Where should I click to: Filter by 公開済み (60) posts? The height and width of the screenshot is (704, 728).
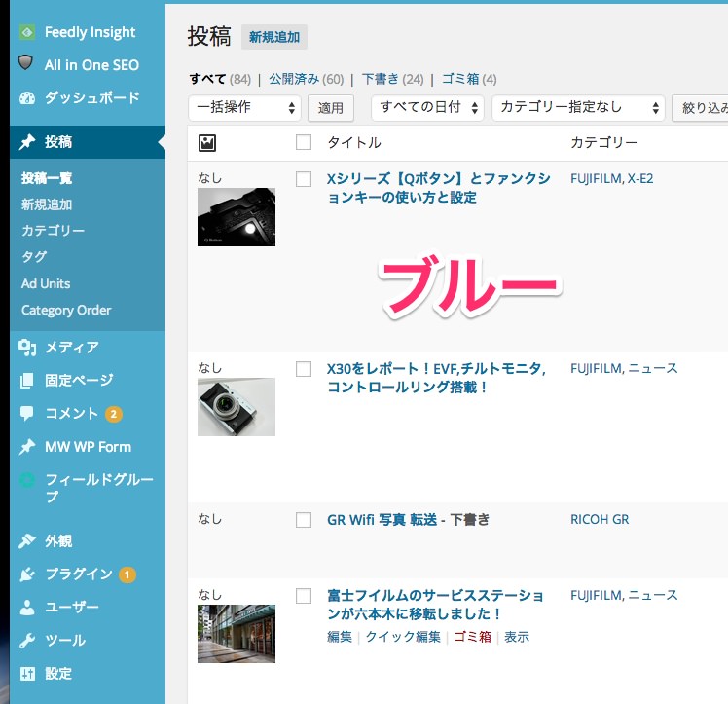(x=307, y=80)
